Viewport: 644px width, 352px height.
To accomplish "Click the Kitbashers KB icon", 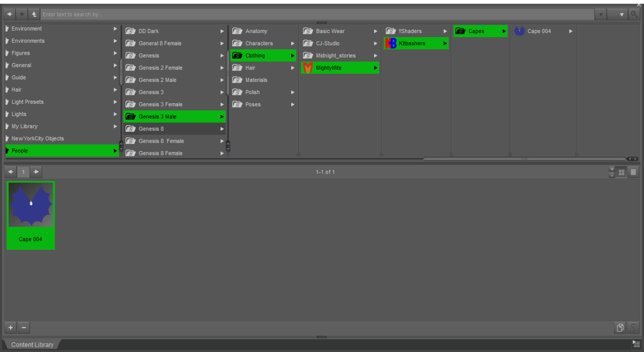I will (x=391, y=43).
